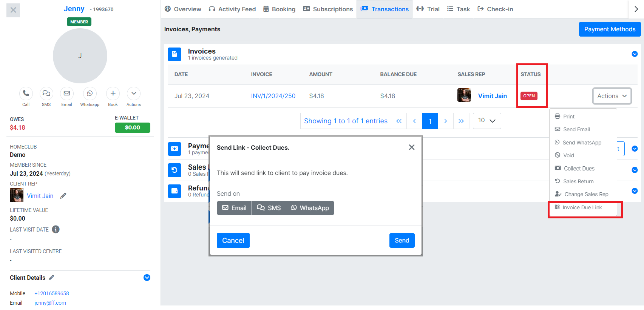Viewport: 644px width, 310px height.
Task: Select SMS as send option
Action: pyautogui.click(x=269, y=208)
